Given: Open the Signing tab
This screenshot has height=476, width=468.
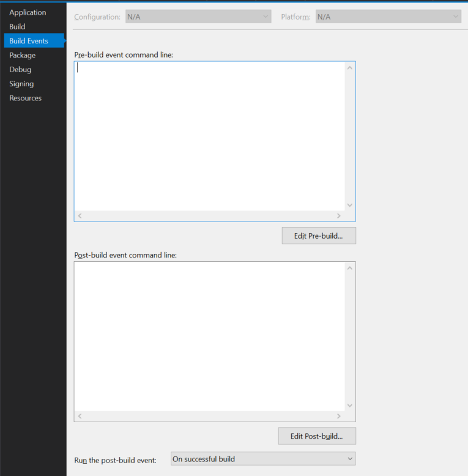Looking at the screenshot, I should point(21,84).
